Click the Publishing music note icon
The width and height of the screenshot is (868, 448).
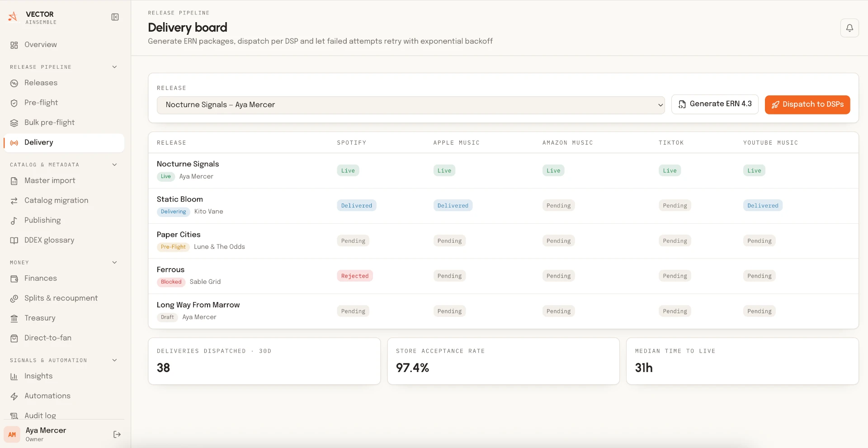(14, 221)
